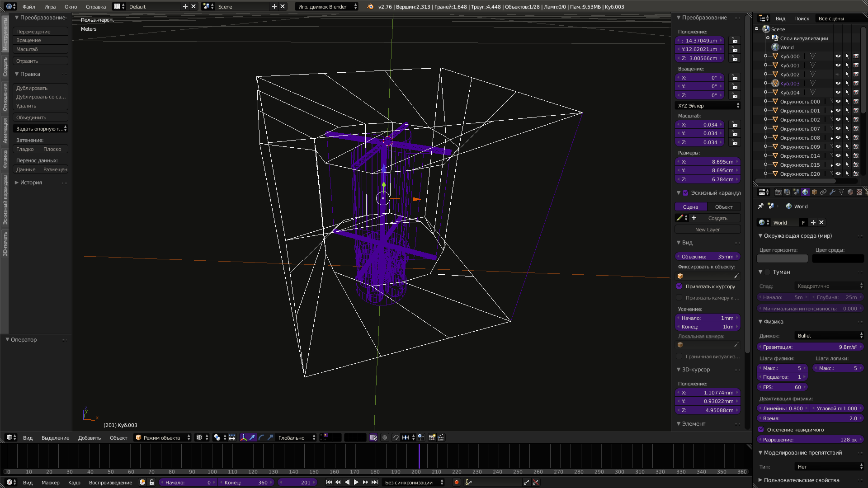Enable snapping with the magnet icon
Viewport: 868px width, 488px height.
[396, 437]
